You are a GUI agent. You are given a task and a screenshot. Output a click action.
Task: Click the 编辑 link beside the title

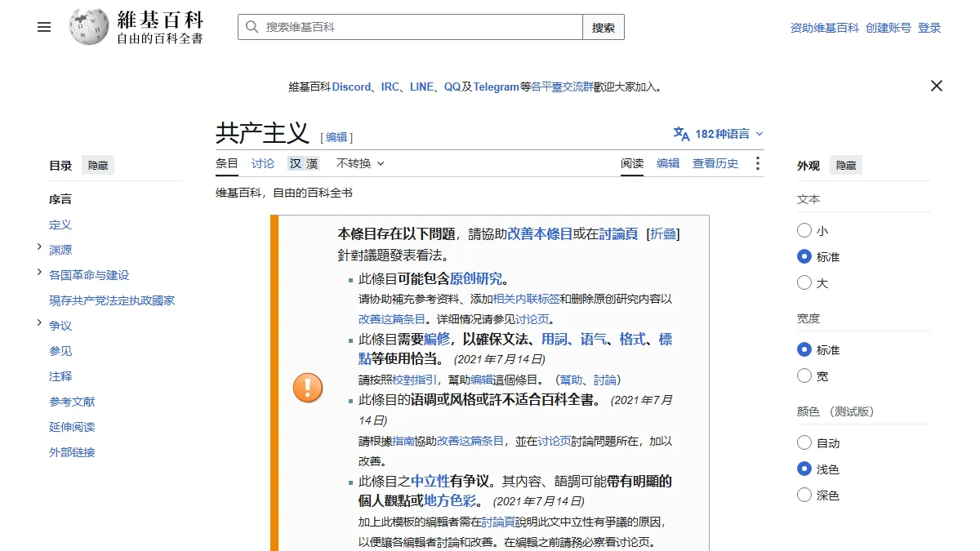tap(336, 137)
